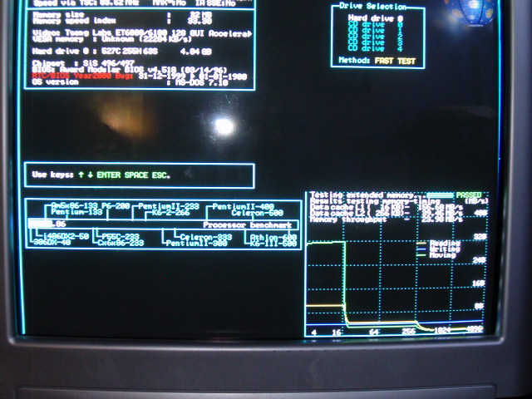
Task: Click the green SPACE key hint
Action: 136,175
